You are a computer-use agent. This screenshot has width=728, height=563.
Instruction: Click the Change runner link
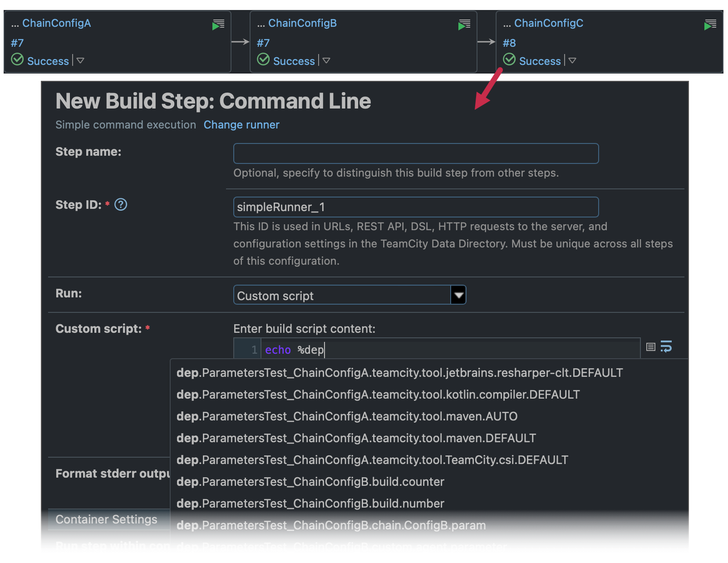coord(241,124)
